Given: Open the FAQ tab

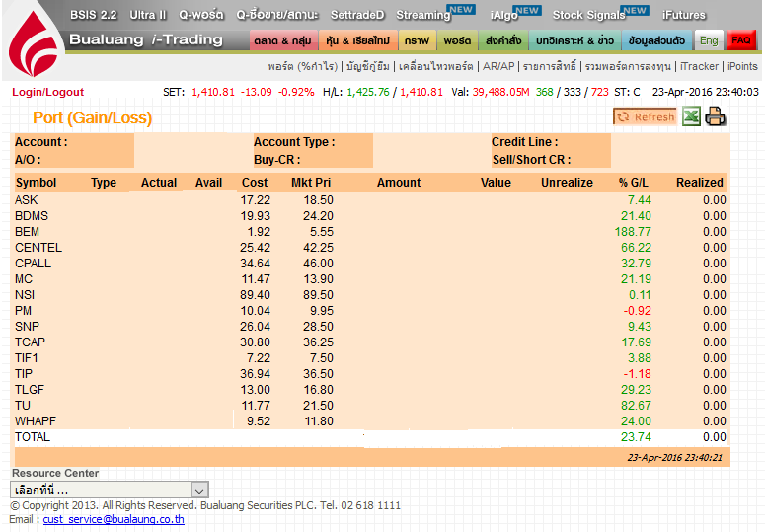Looking at the screenshot, I should tap(741, 41).
